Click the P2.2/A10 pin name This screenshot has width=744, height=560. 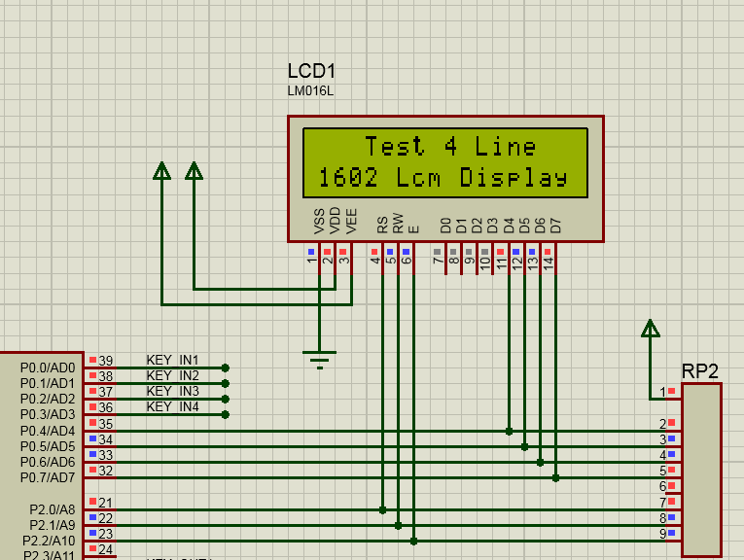49,541
